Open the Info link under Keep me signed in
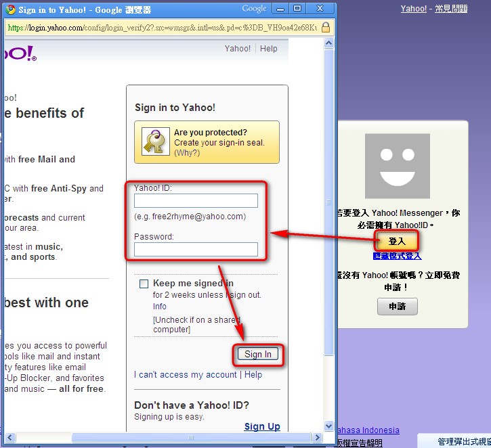This screenshot has width=491, height=448. pyautogui.click(x=159, y=307)
